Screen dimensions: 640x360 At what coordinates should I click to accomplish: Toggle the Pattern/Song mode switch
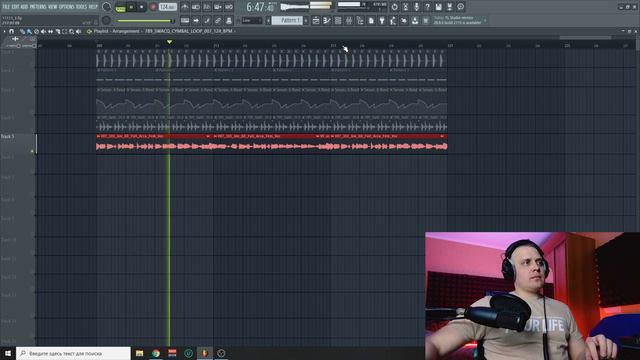point(120,7)
